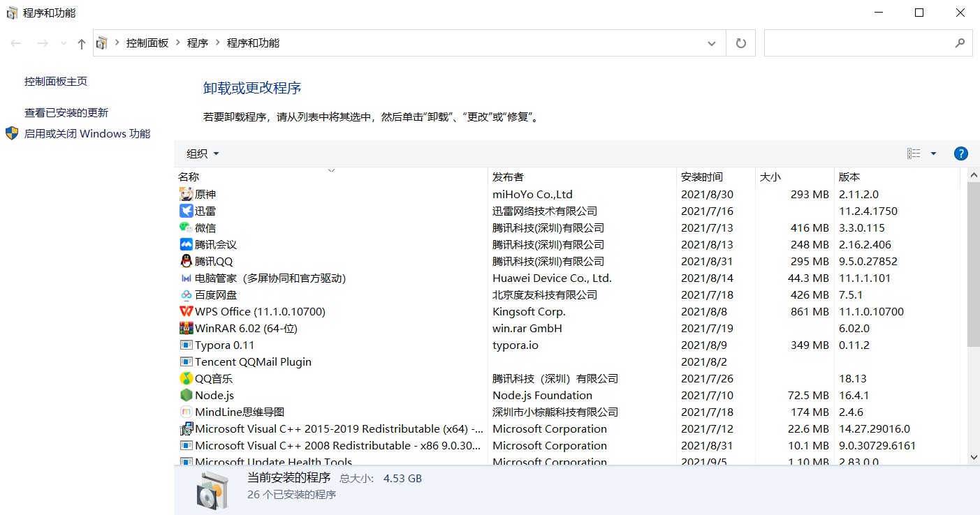980x515 pixels.
Task: Open the recent locations dropdown arrow
Action: pos(64,43)
